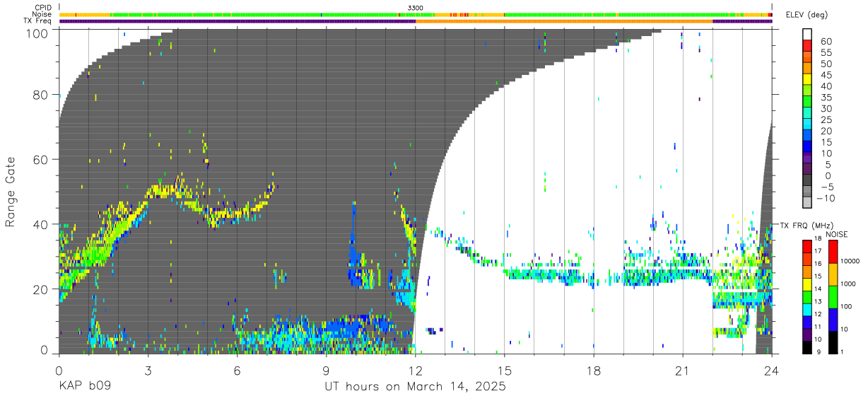Screen dimensions: 868x401
Task: Click the 12 label on the TX FRQ scale
Action: pyautogui.click(x=819, y=315)
